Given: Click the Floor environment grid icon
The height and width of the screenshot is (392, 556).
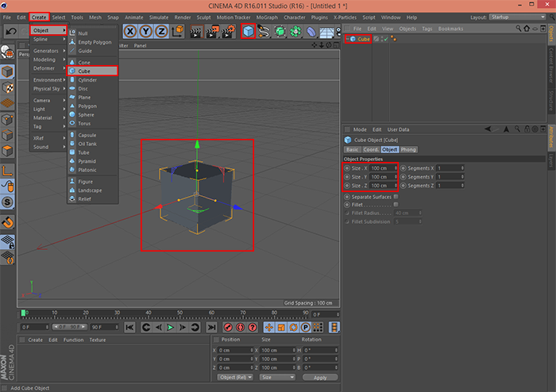Looking at the screenshot, I should [x=326, y=32].
